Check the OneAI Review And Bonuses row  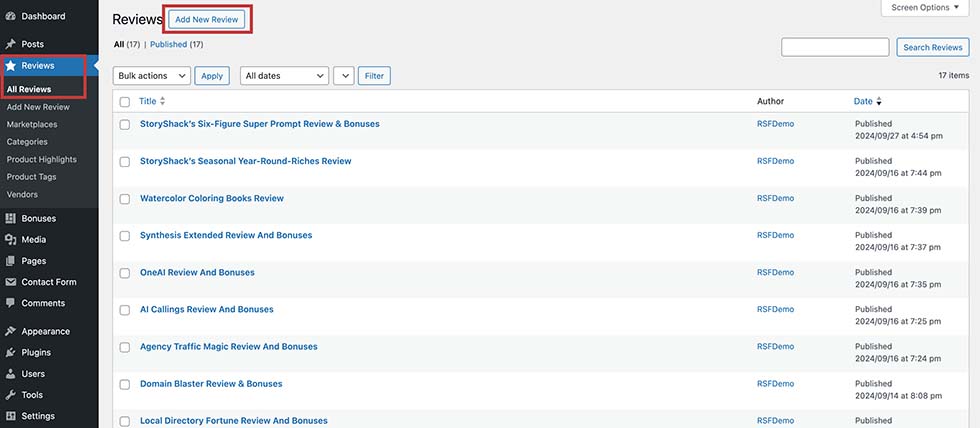[x=125, y=274]
